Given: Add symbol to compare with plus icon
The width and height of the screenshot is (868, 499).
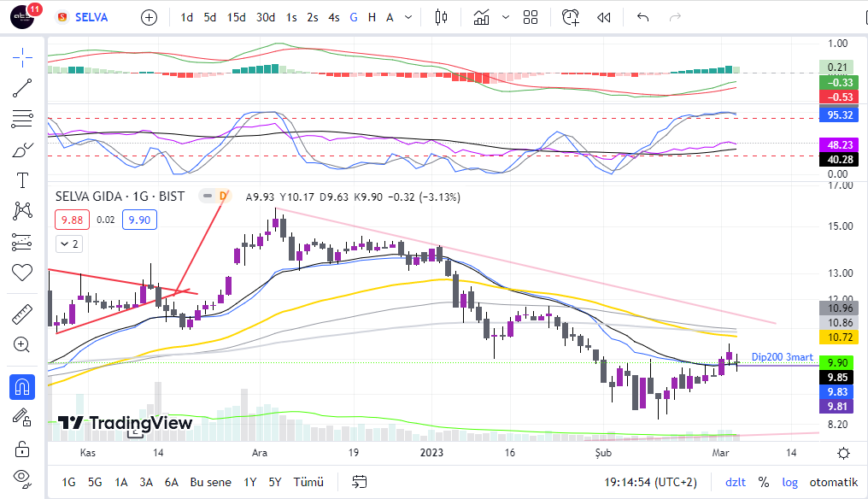Looking at the screenshot, I should click(149, 18).
